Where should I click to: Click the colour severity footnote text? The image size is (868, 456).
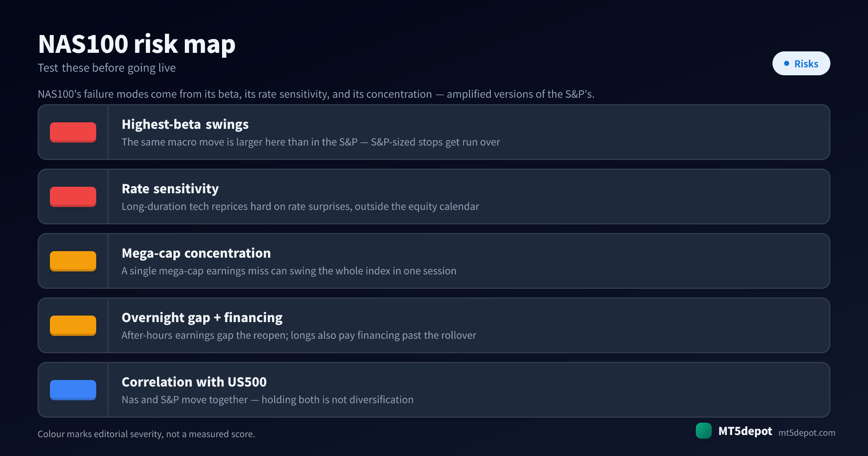pos(146,434)
